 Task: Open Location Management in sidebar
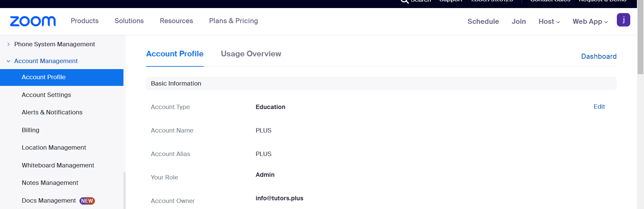[x=54, y=148]
